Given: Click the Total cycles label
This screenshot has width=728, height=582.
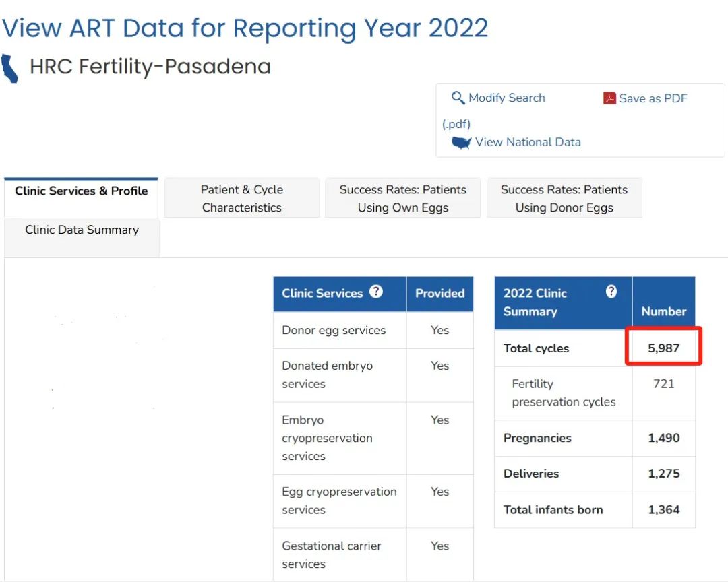Looking at the screenshot, I should tap(537, 348).
